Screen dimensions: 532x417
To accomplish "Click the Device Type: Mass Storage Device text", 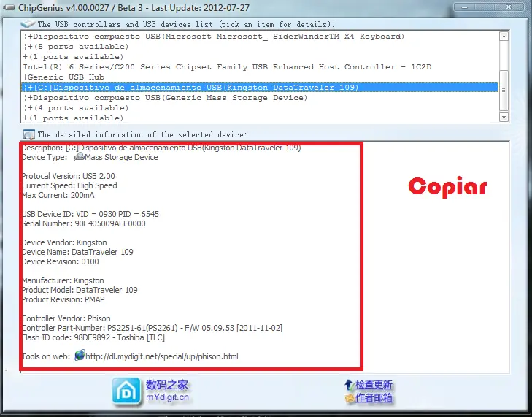I will point(90,157).
